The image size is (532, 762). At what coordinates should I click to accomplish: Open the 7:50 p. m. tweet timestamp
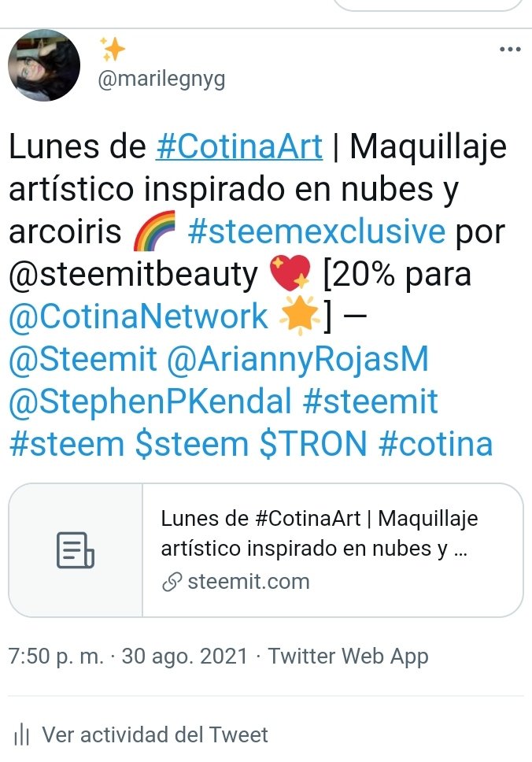pyautogui.click(x=56, y=657)
